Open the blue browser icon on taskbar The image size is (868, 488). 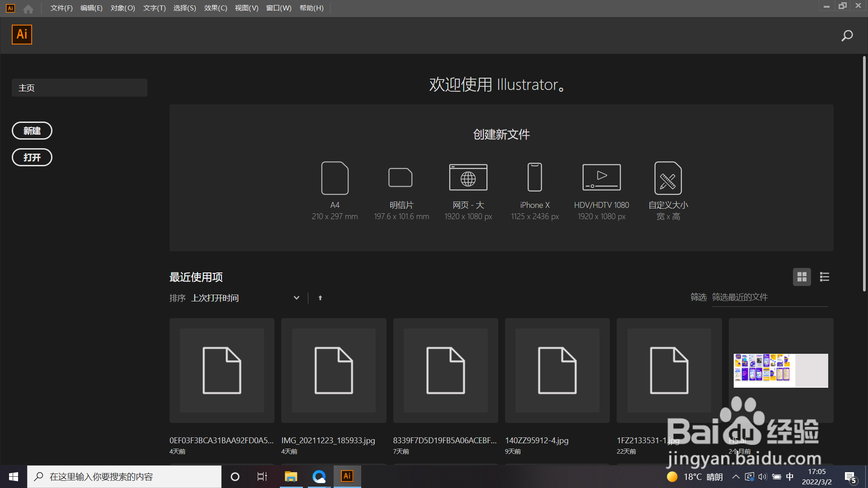coord(319,477)
